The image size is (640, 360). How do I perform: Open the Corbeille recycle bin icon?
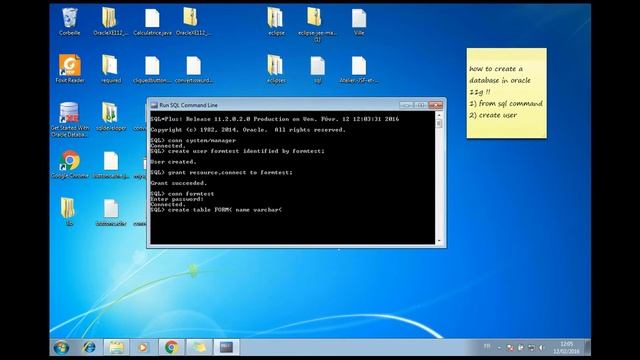click(x=69, y=22)
